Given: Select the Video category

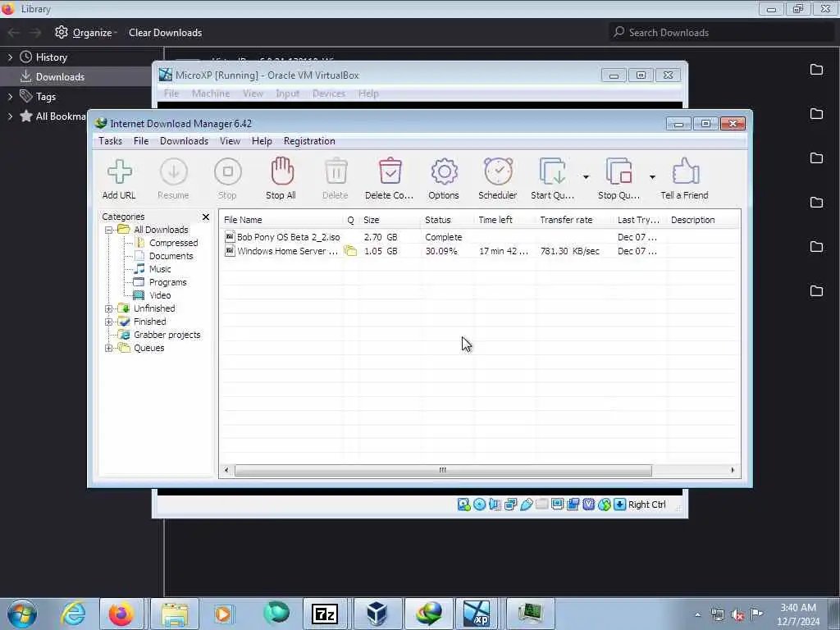Looking at the screenshot, I should click(160, 295).
